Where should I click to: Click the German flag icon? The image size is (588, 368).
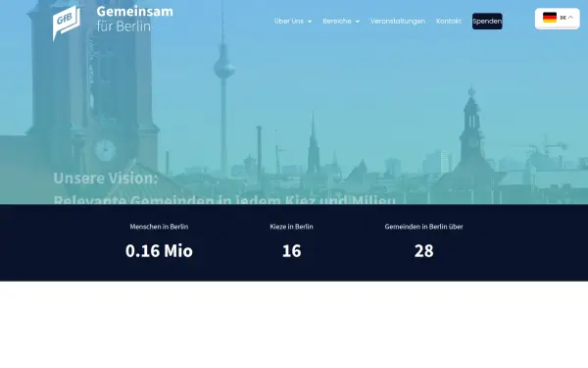coord(550,18)
